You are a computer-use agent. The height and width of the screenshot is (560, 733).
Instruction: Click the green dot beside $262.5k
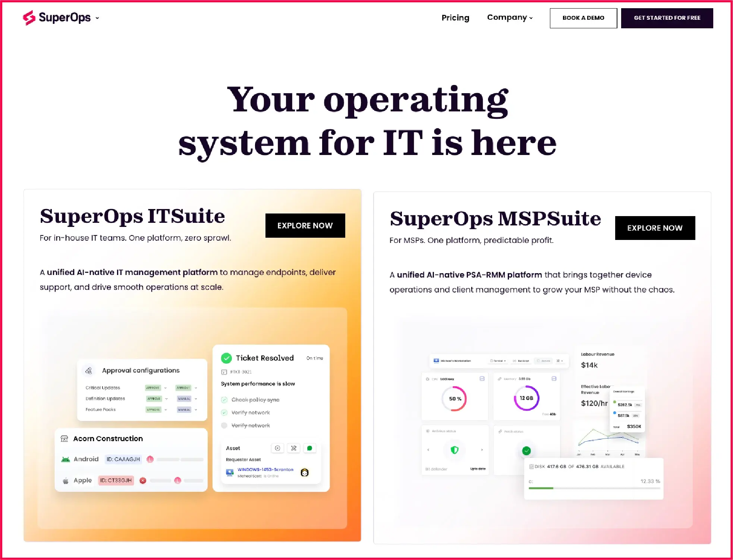[614, 402]
